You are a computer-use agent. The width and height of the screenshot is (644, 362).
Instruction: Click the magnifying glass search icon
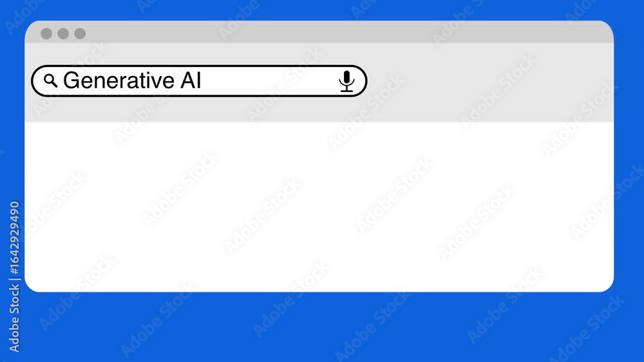[50, 81]
